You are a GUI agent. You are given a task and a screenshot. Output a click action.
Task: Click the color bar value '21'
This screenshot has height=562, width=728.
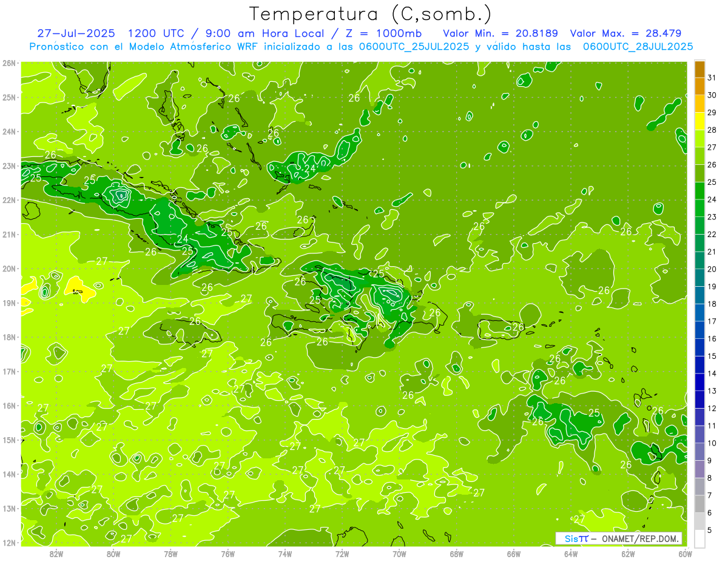point(712,252)
